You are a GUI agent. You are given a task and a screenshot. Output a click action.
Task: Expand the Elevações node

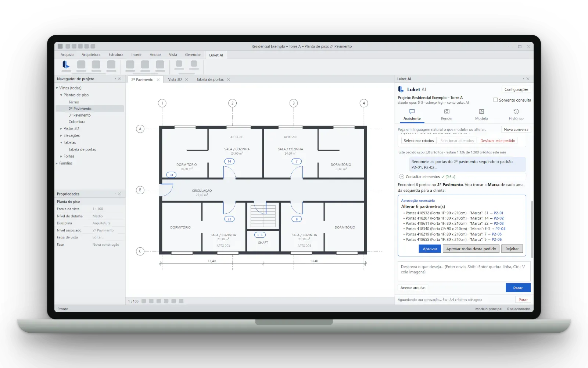[61, 135]
